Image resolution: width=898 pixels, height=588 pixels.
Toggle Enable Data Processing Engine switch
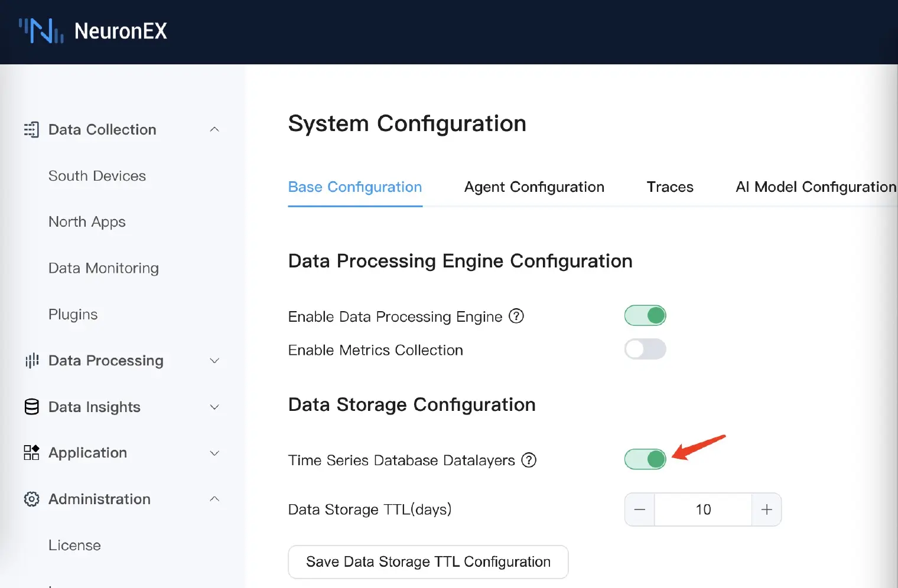(x=645, y=315)
